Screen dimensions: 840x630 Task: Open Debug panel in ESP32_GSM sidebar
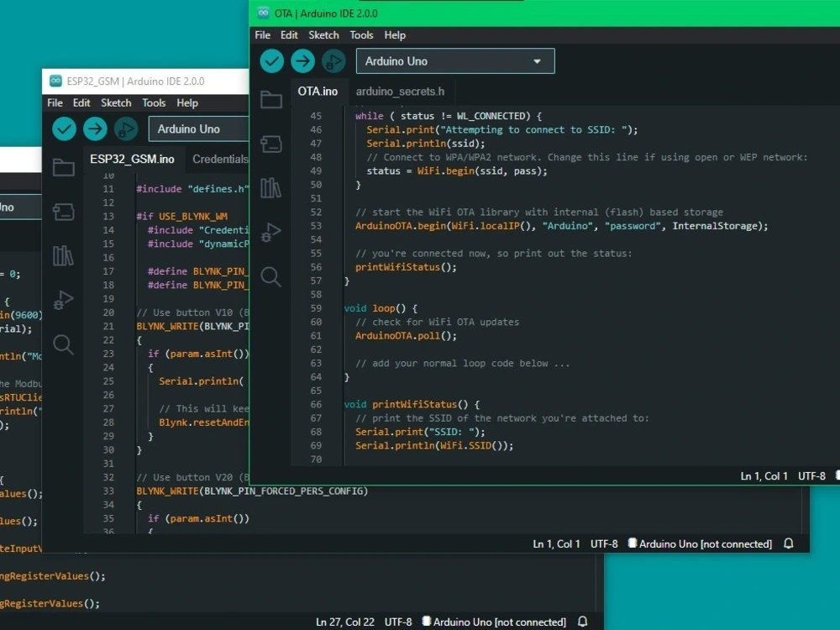[x=63, y=300]
